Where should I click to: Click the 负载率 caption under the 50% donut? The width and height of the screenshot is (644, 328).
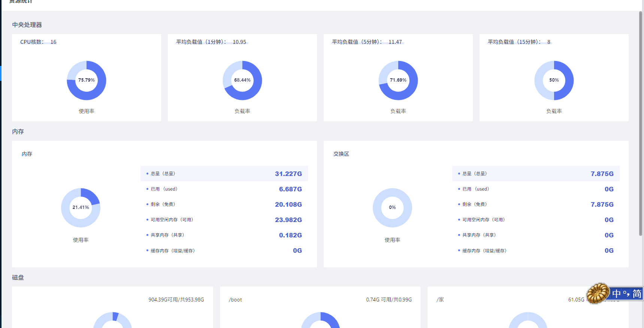pos(554,111)
